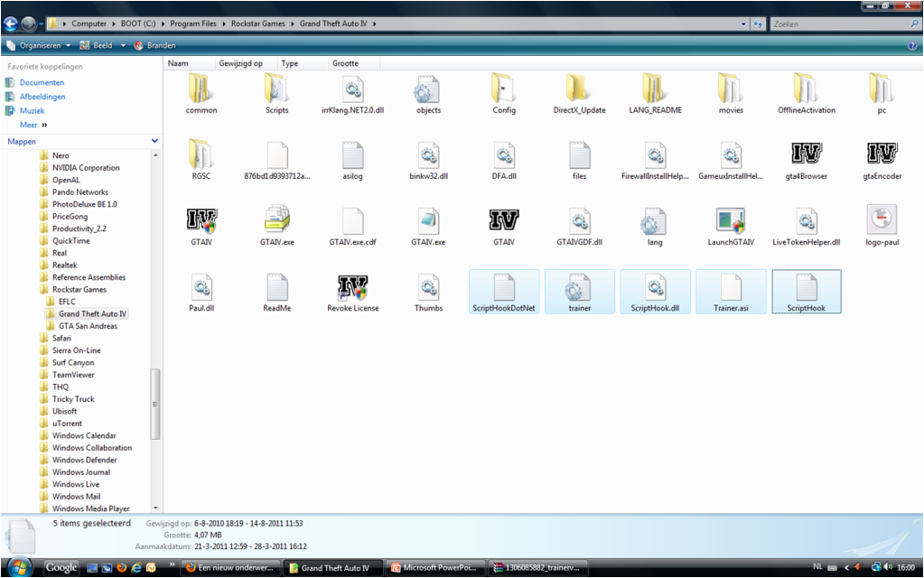Open the Beeld view dropdown arrow

[x=123, y=45]
